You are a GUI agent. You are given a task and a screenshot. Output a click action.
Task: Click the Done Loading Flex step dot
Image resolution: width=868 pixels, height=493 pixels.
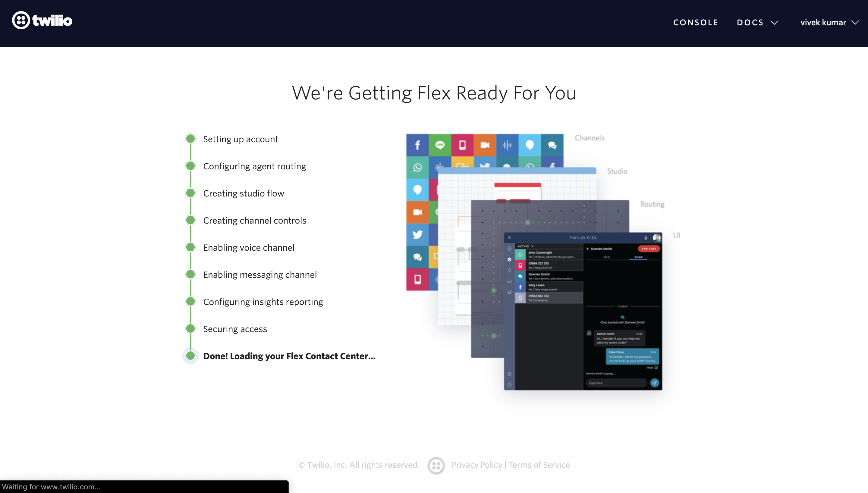coord(190,356)
